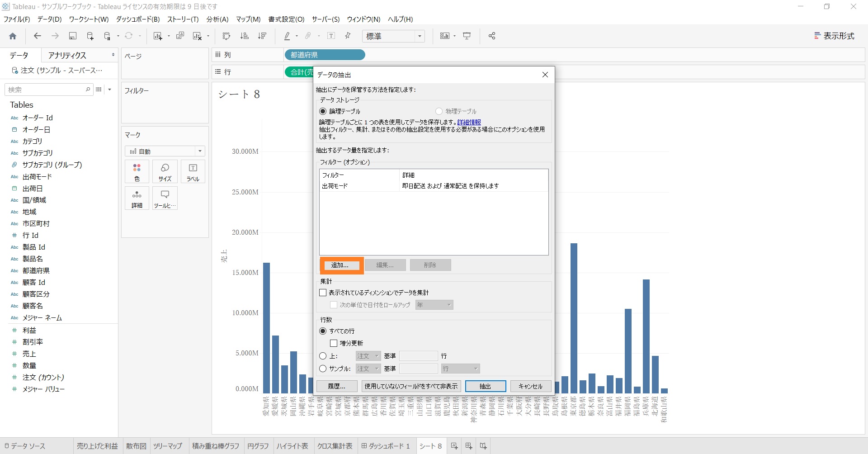Share the workbook with others
This screenshot has height=454, width=868.
pyautogui.click(x=492, y=36)
